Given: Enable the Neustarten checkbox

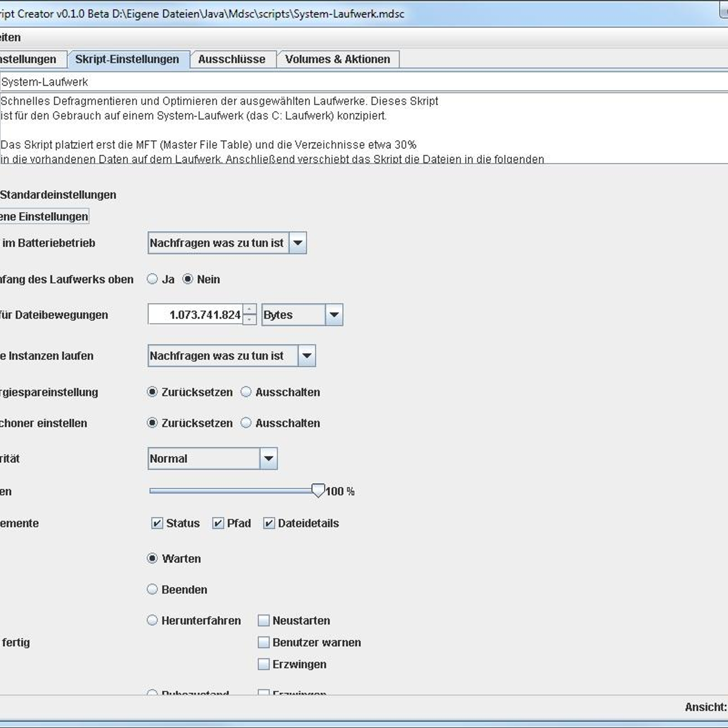Looking at the screenshot, I should [x=263, y=621].
